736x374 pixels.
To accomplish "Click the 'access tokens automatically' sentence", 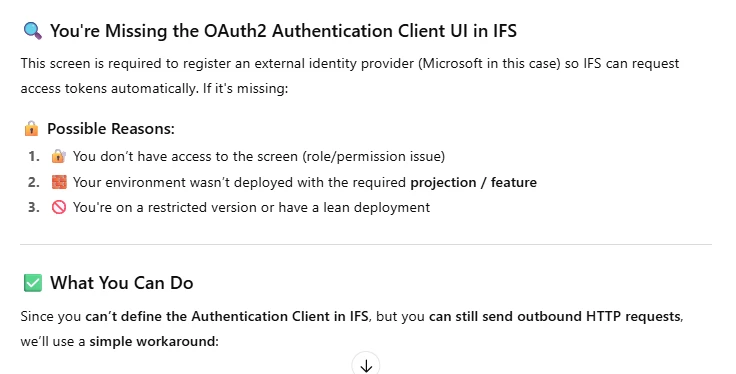I will [x=109, y=88].
